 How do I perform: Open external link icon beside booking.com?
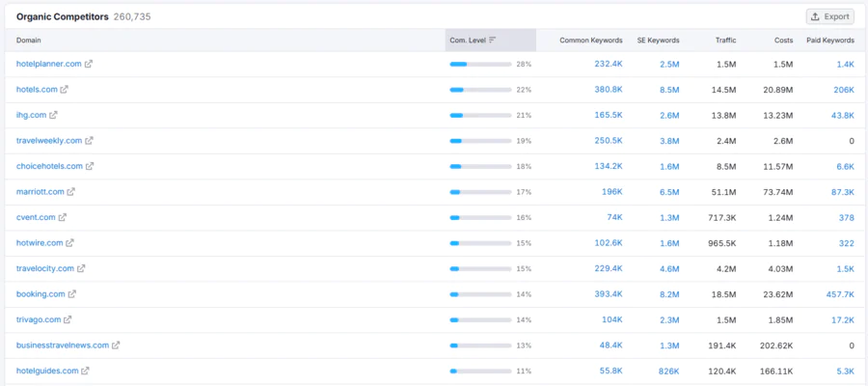(72, 294)
